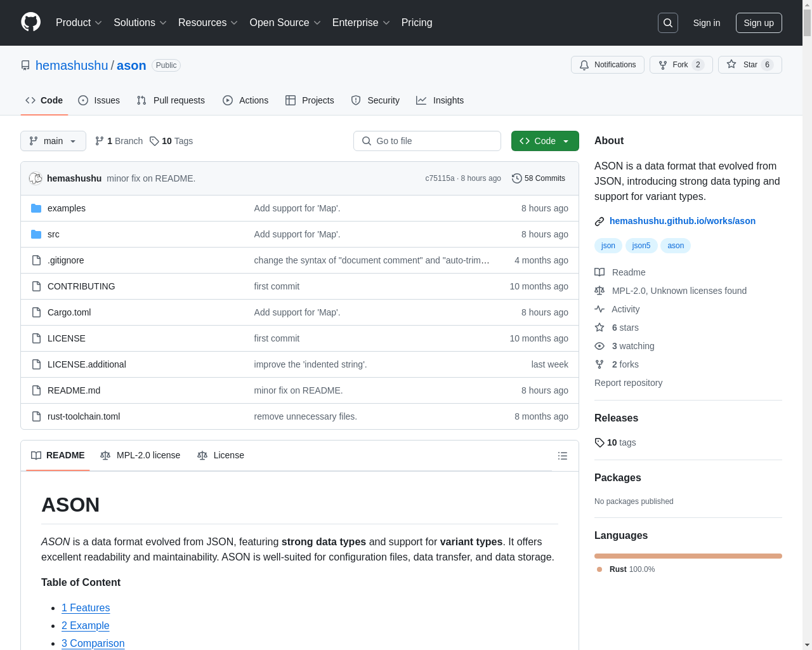Click the ason topic tag

tap(676, 246)
